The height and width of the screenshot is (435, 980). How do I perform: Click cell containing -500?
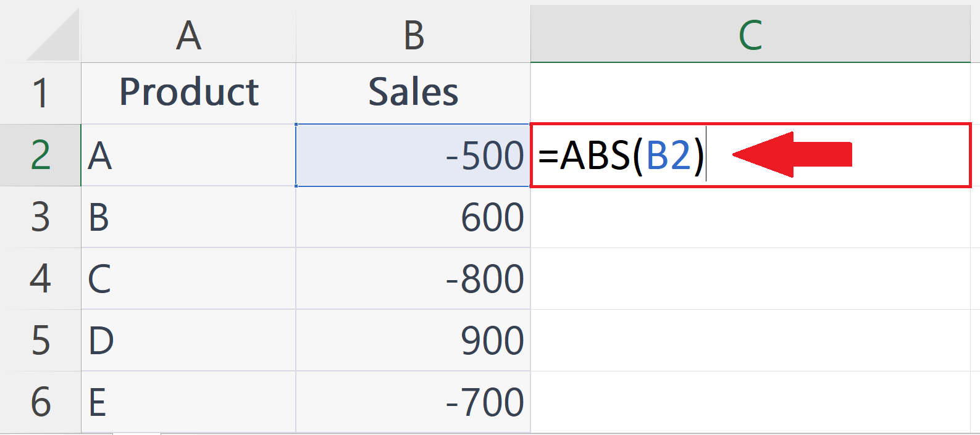413,155
